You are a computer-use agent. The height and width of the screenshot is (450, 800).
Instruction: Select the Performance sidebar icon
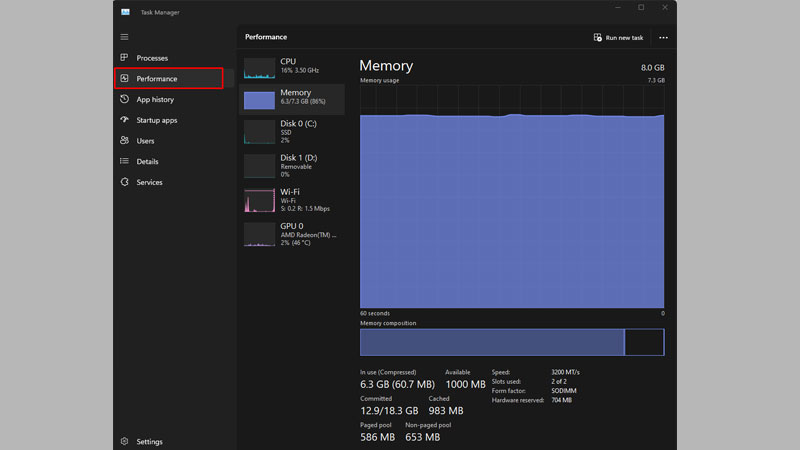click(124, 79)
